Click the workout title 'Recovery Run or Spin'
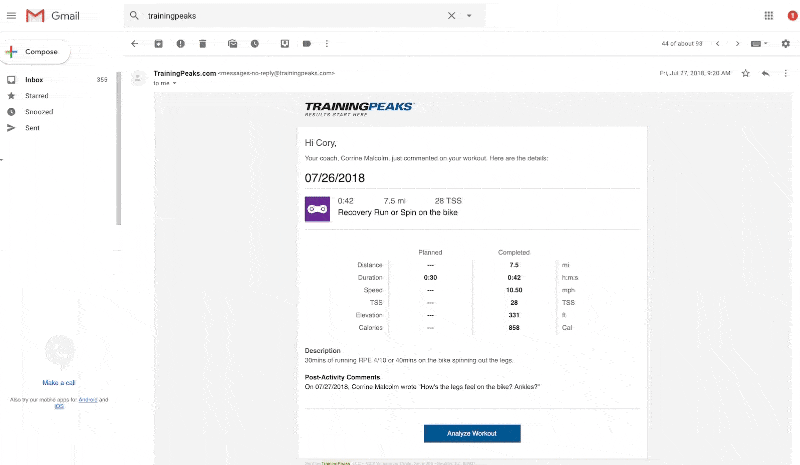 click(x=397, y=212)
